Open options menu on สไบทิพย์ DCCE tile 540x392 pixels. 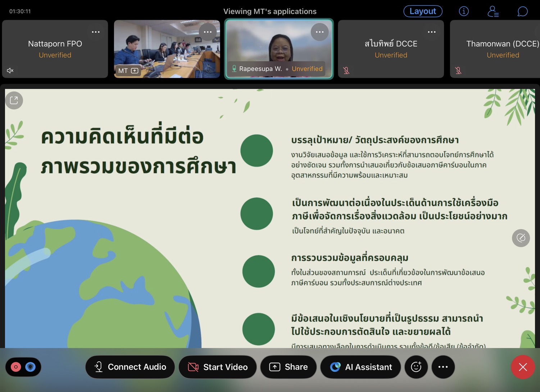[x=432, y=32]
